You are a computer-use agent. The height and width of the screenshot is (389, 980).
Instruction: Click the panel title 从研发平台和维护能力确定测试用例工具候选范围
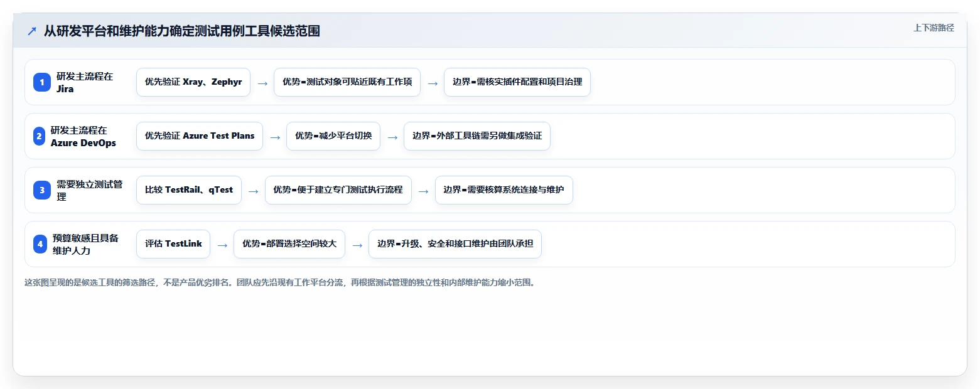(181, 31)
